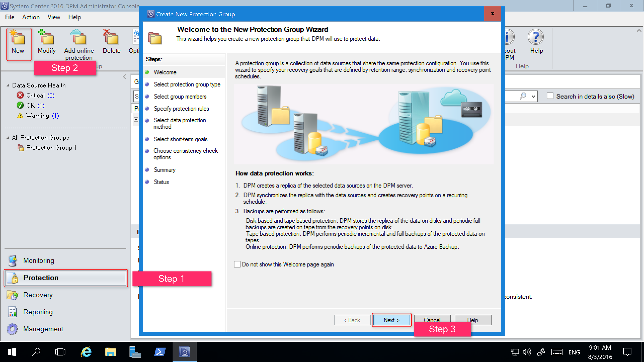Click the Cancel button to dismiss wizard

point(431,320)
